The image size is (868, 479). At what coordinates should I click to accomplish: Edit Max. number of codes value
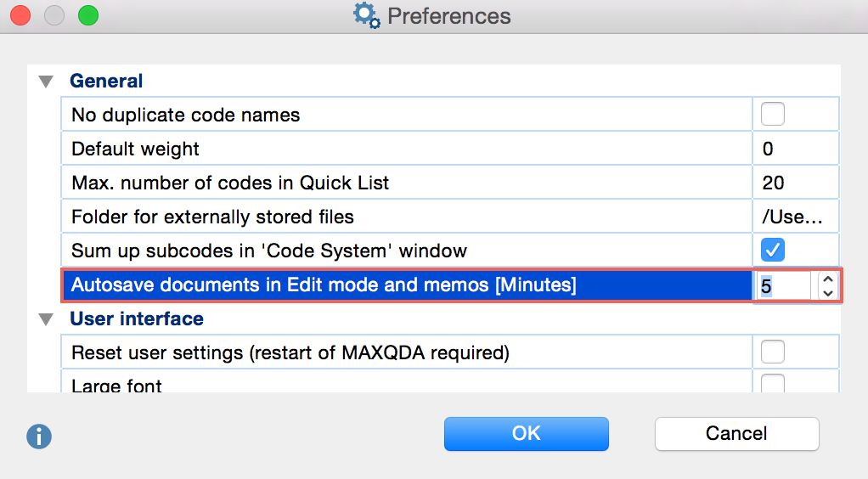[x=795, y=183]
